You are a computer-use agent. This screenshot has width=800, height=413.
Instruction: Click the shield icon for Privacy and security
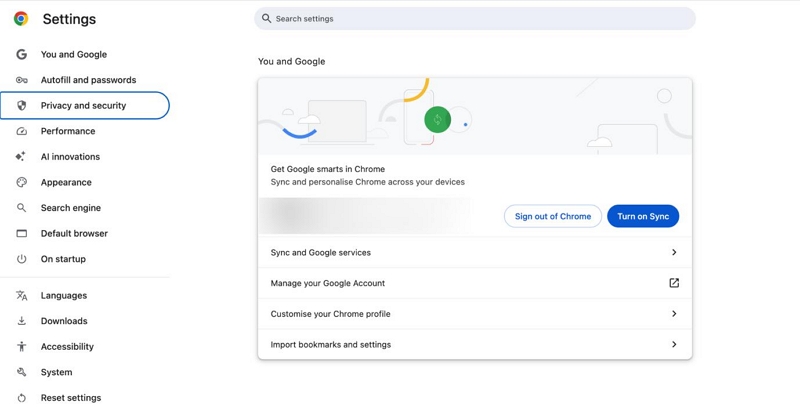pyautogui.click(x=21, y=106)
